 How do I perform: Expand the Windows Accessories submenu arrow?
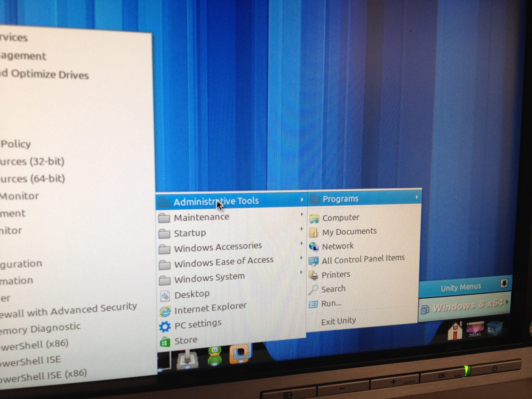pos(301,243)
